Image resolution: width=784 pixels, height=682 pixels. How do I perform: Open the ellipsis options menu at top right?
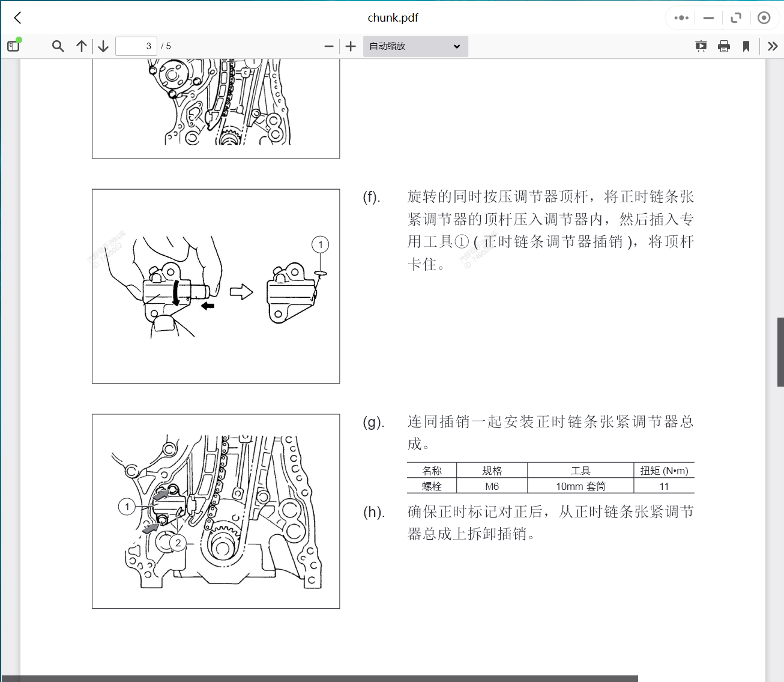[680, 17]
